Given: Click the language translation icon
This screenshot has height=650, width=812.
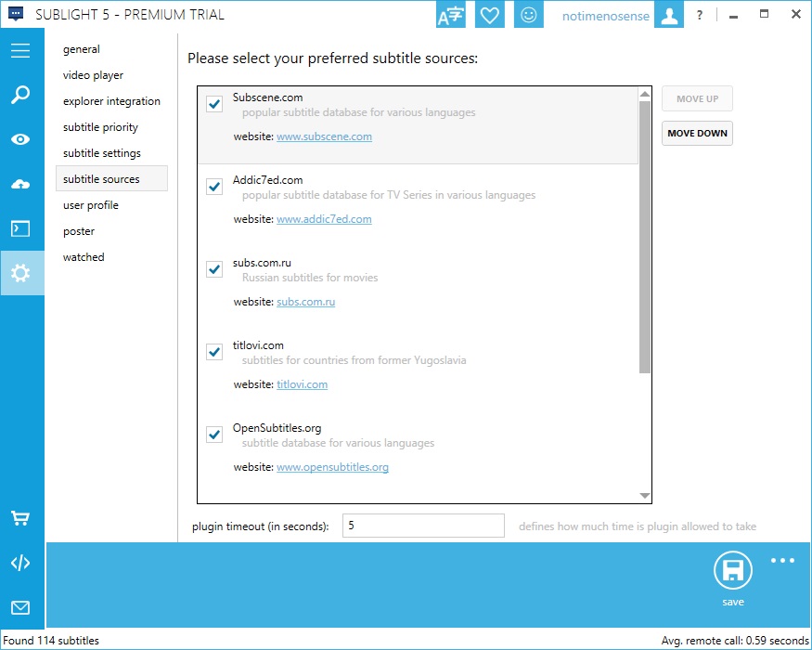Looking at the screenshot, I should [450, 15].
